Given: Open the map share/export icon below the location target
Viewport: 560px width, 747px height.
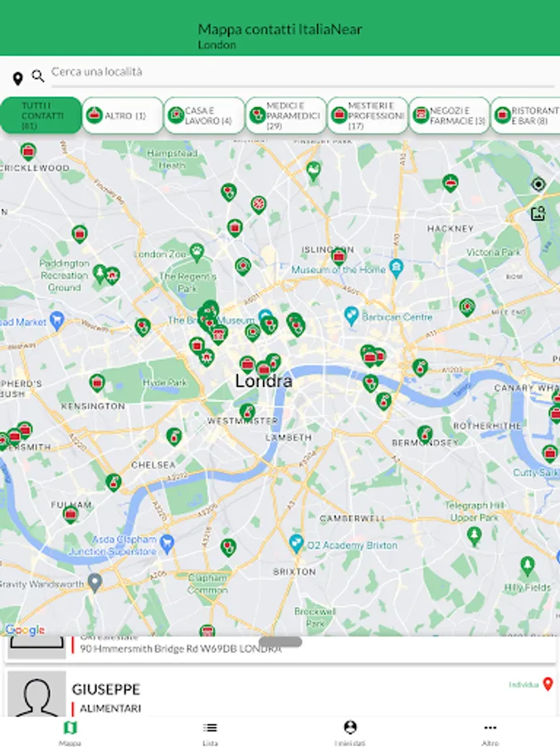Looking at the screenshot, I should [538, 213].
